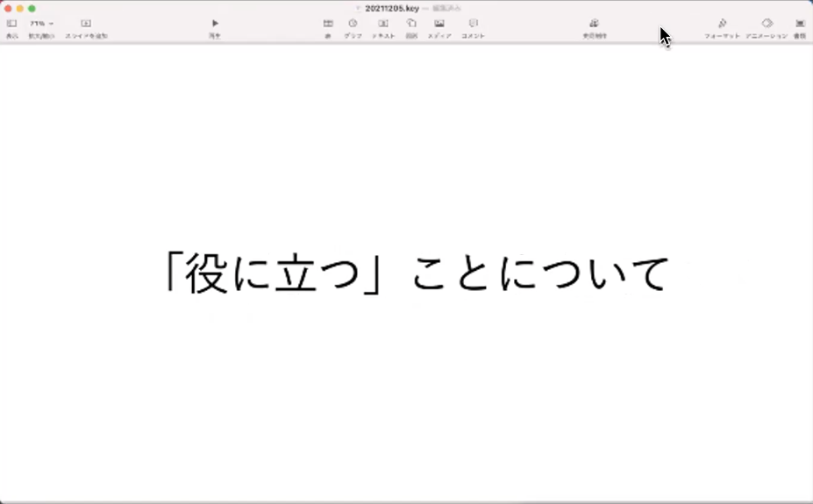
Task: Insert a shape with the 図形 icon
Action: click(x=411, y=29)
